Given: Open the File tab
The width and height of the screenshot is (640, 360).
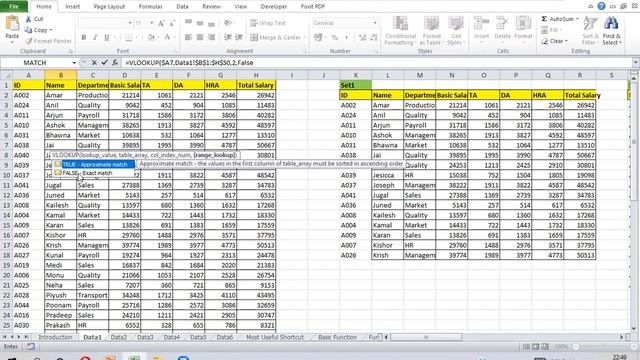Looking at the screenshot, I should [x=14, y=6].
